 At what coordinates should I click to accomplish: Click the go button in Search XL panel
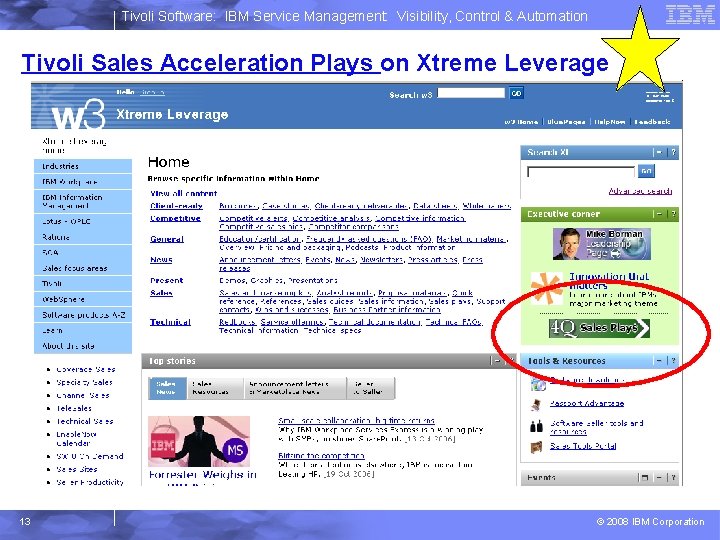coord(646,171)
